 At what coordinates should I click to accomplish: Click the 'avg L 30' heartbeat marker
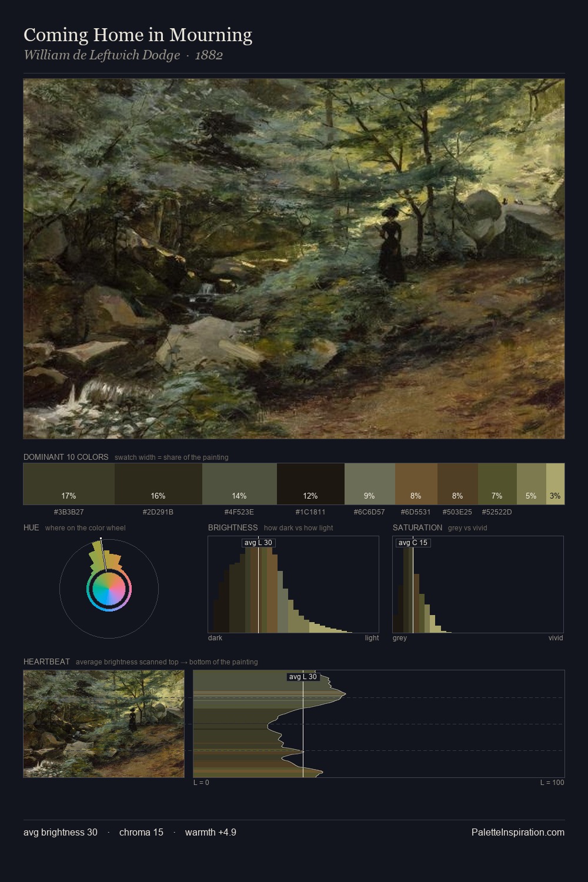pos(303,677)
